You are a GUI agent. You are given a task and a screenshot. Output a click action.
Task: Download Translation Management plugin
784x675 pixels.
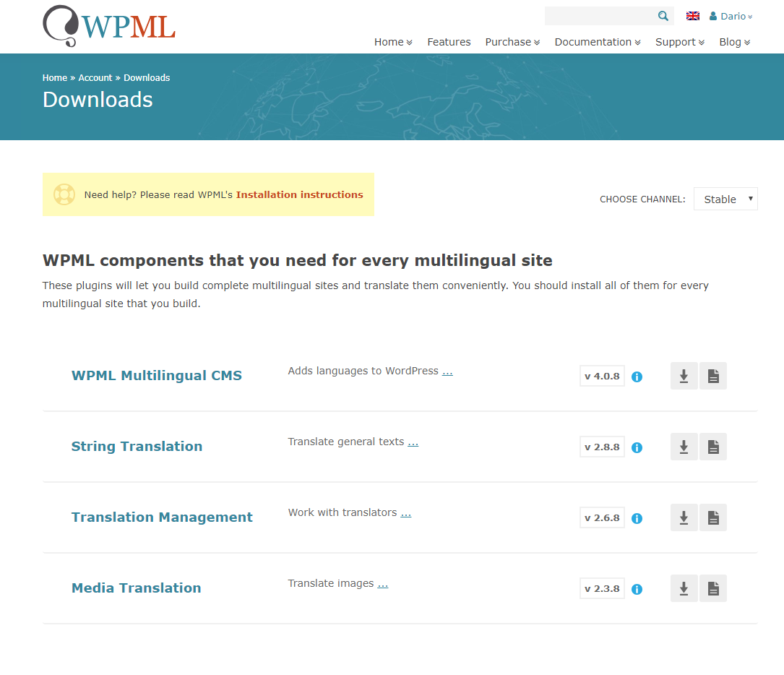(684, 518)
